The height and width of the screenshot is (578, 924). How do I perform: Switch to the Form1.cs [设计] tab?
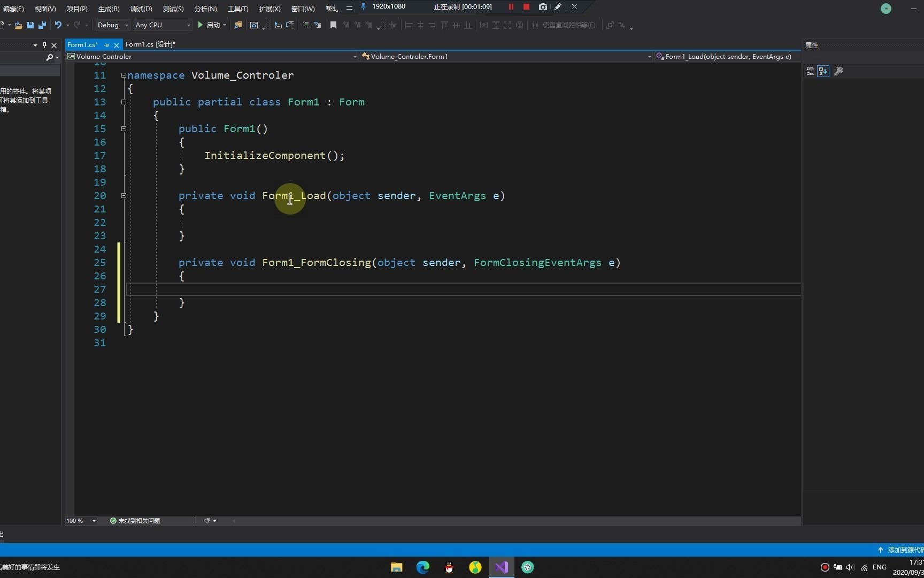150,44
